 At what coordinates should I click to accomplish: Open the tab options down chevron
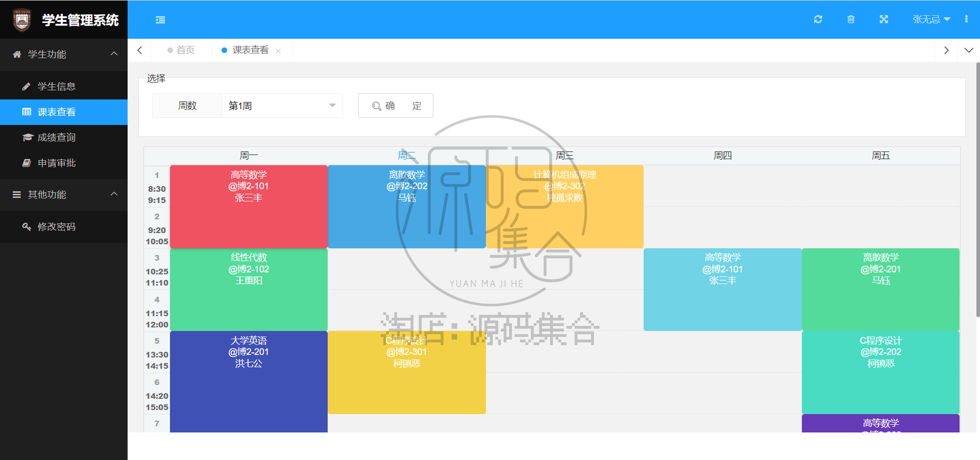tap(969, 50)
